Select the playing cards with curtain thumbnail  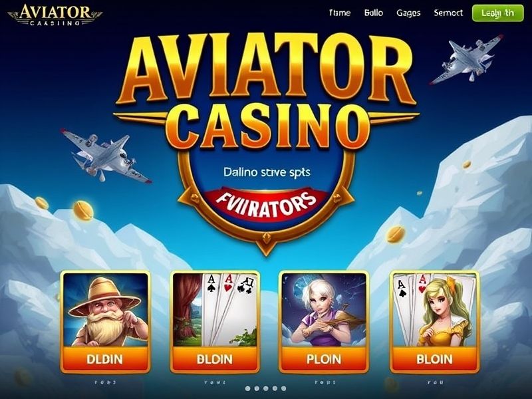click(x=215, y=310)
